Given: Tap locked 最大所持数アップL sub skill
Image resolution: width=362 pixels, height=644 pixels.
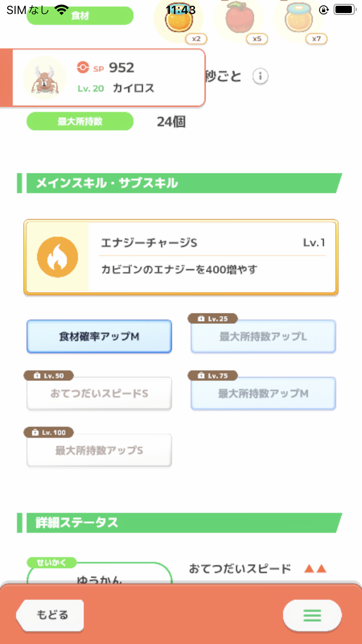Looking at the screenshot, I should point(263,337).
